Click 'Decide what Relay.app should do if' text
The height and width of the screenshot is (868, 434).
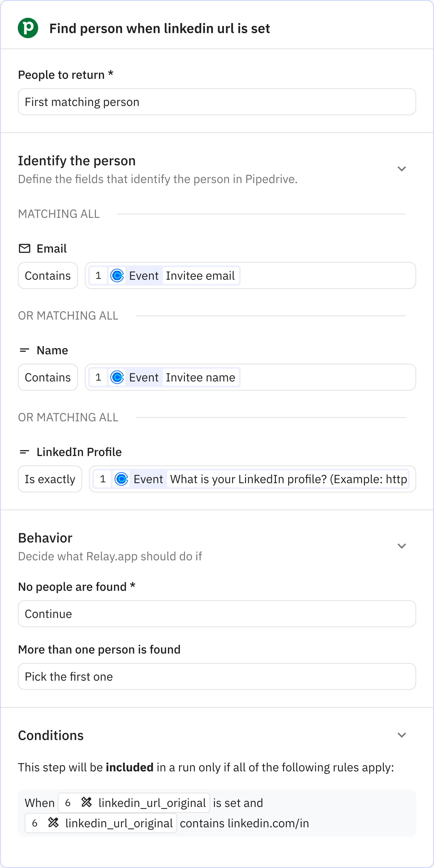(110, 556)
